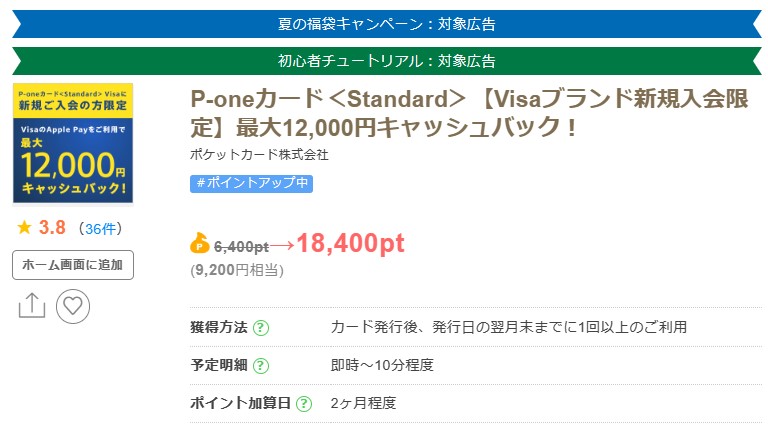This screenshot has height=432, width=768.
Task: Click the 18,400pt red point value
Action: (x=351, y=243)
